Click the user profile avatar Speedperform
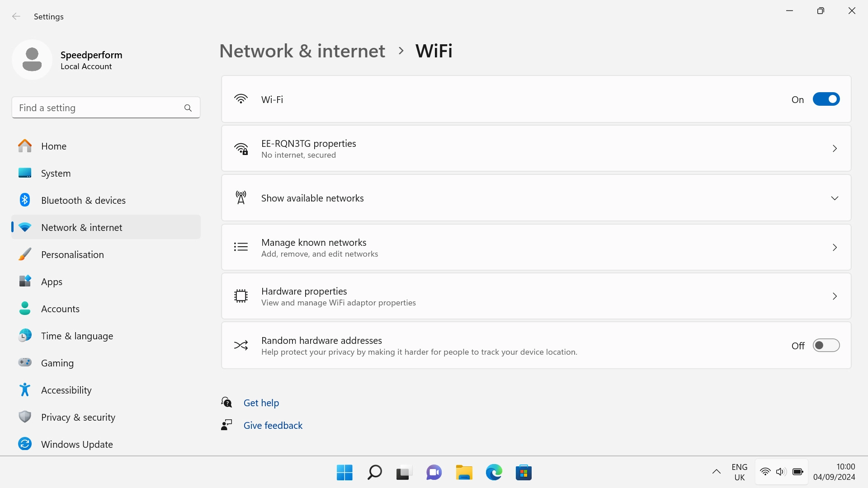This screenshot has height=488, width=868. coord(32,59)
